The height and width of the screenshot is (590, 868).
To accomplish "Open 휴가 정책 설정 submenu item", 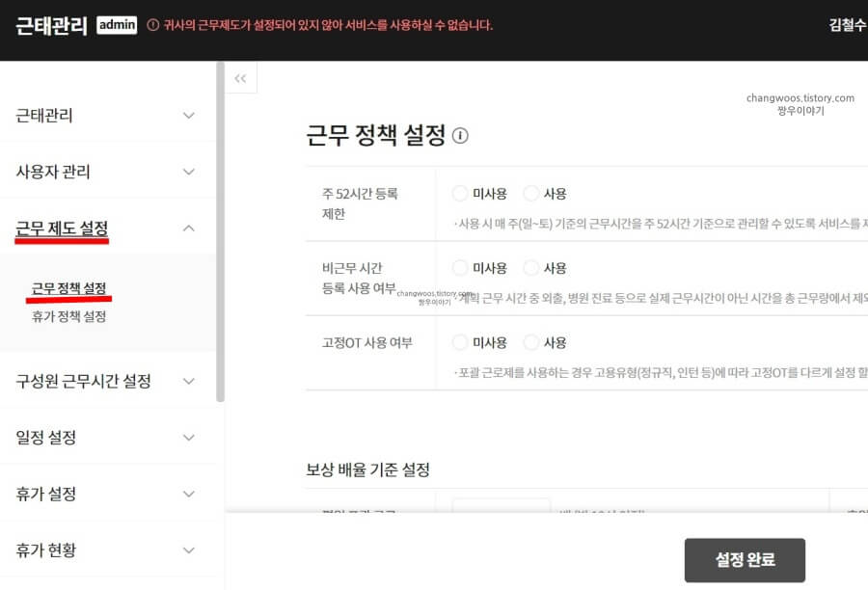I will tap(68, 316).
